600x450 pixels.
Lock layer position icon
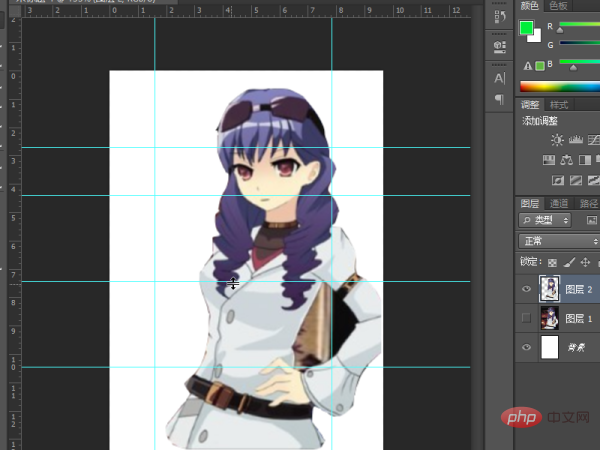click(x=585, y=262)
